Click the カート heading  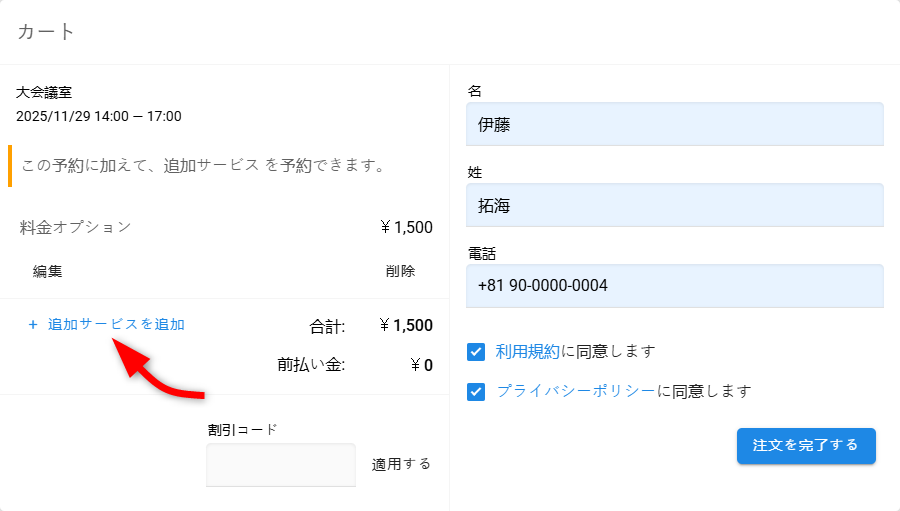coord(46,31)
